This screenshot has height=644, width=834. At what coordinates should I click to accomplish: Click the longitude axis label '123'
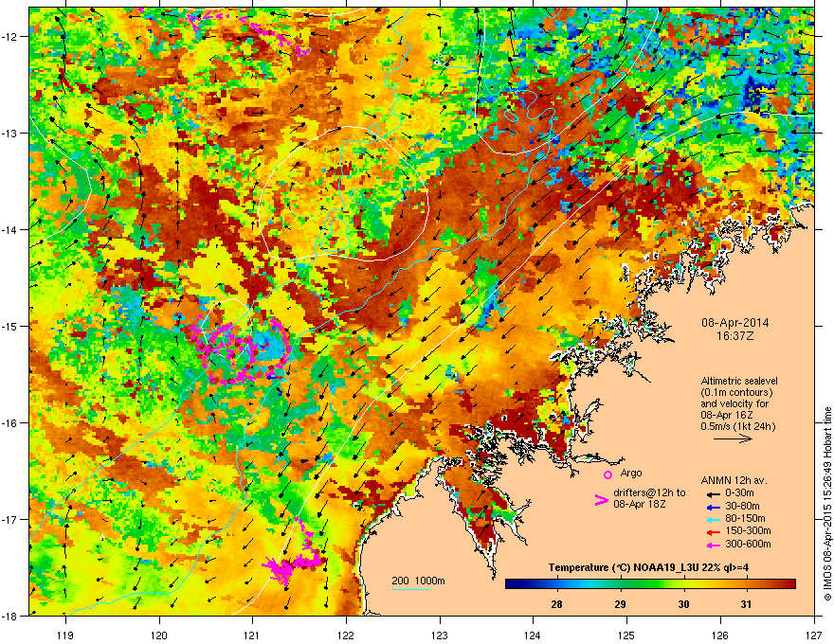click(x=440, y=635)
